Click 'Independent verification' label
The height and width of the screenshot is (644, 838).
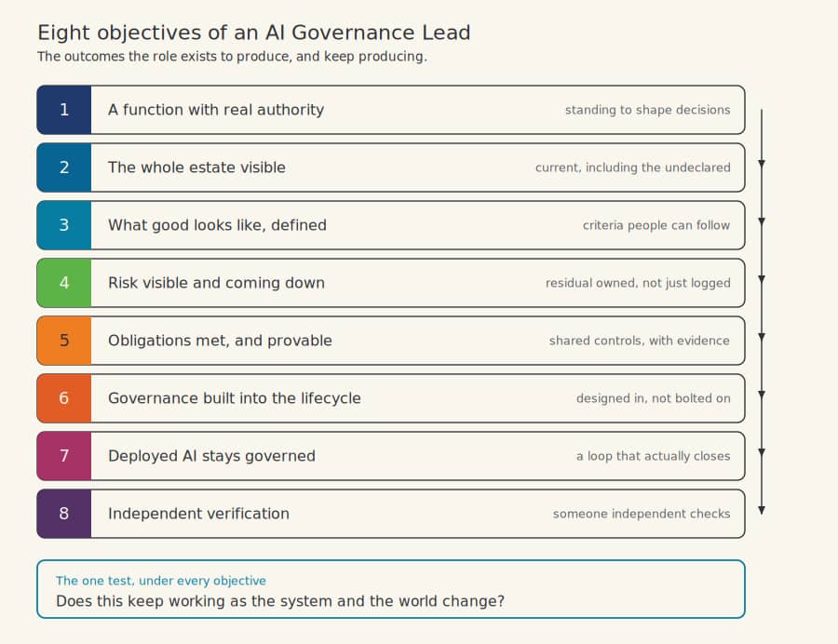(198, 514)
